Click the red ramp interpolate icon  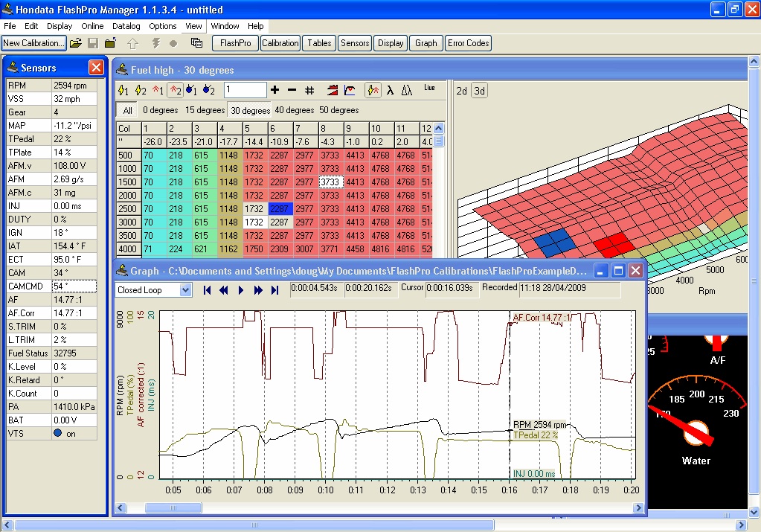333,90
